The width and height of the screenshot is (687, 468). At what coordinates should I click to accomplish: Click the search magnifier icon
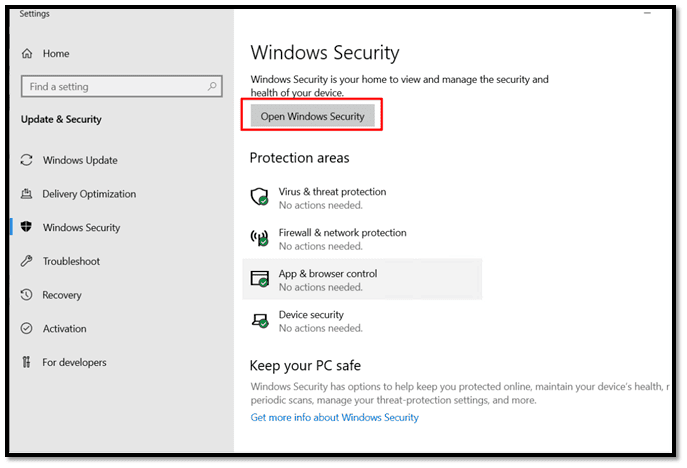213,87
